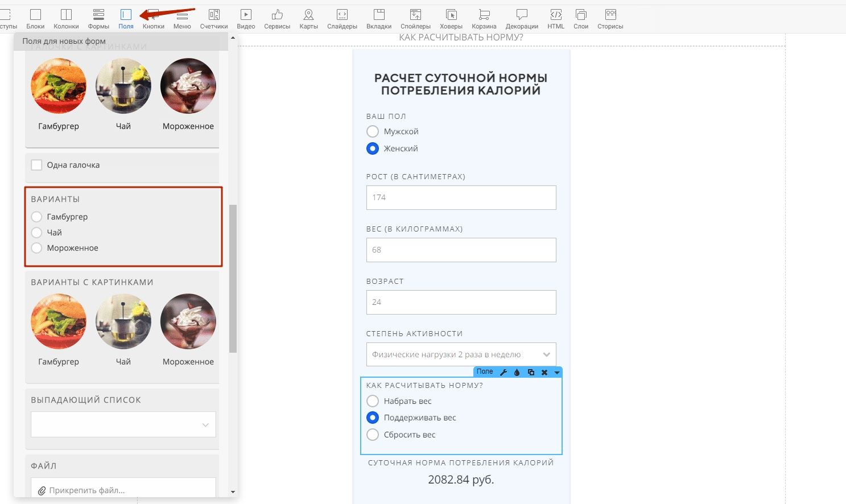This screenshot has height=504, width=846.
Task: Select the Слайдеры toolbar icon
Action: click(x=342, y=19)
